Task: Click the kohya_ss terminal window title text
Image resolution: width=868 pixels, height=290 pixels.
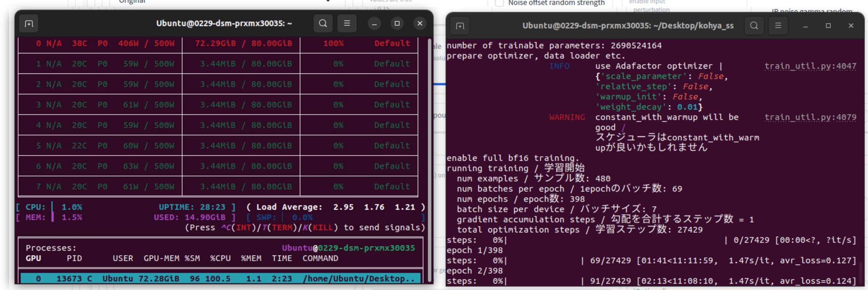Action: pyautogui.click(x=628, y=26)
